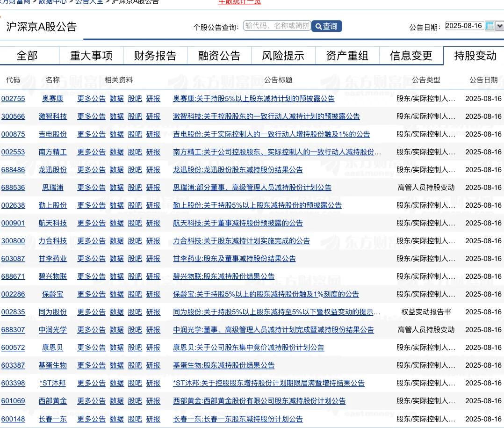Expand the announcement date dropdown arrow

coord(499,26)
